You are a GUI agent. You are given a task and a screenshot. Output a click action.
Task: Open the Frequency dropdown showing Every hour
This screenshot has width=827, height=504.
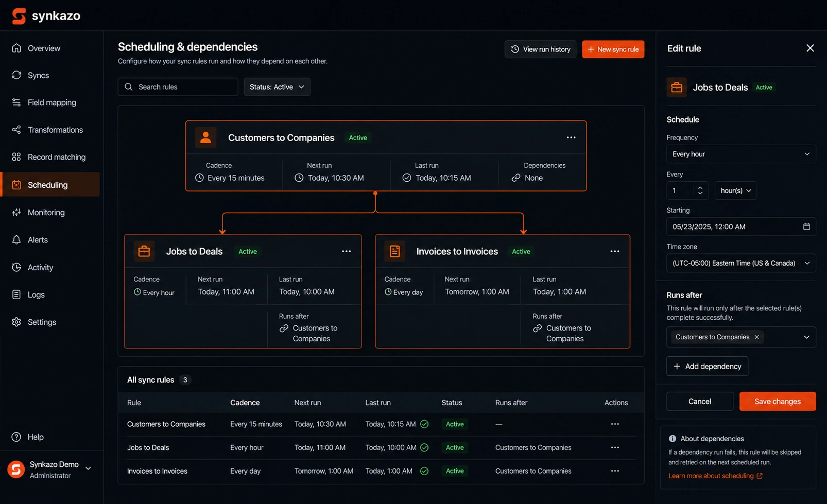(741, 154)
